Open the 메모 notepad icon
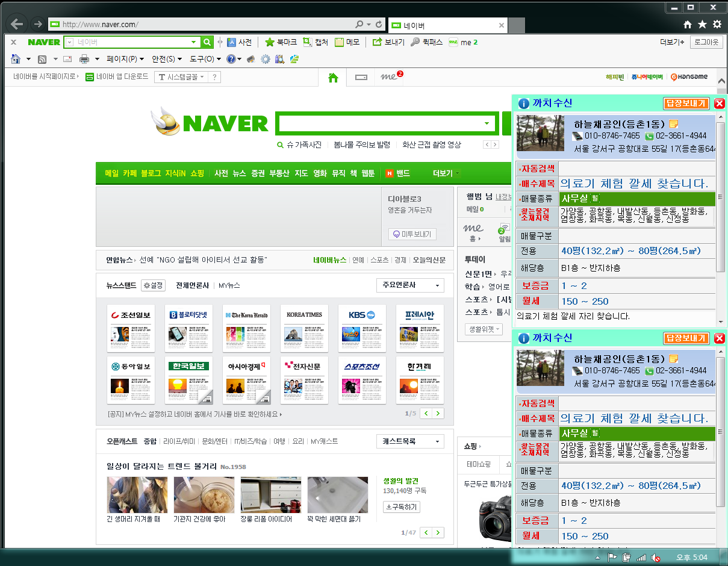Viewport: 728px width, 566px height. 339,42
